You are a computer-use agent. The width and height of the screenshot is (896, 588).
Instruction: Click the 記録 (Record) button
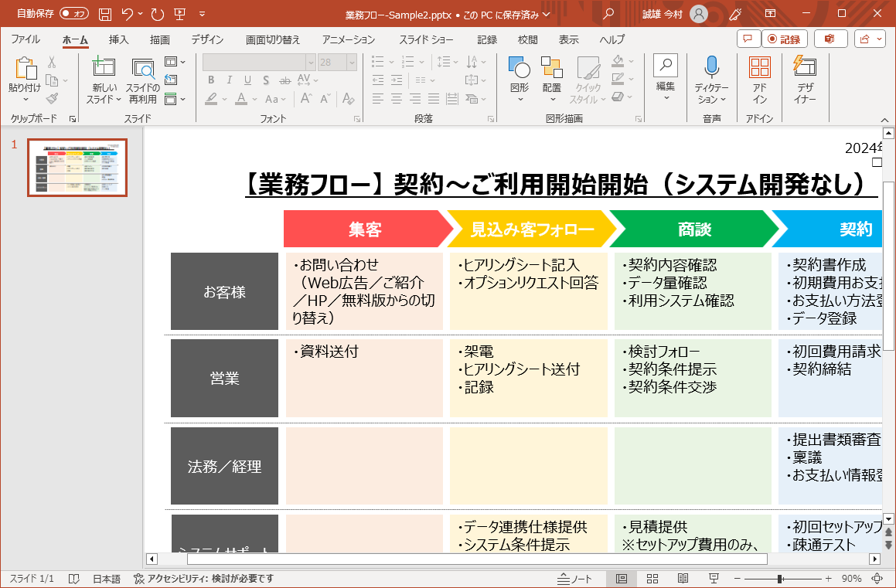(785, 38)
